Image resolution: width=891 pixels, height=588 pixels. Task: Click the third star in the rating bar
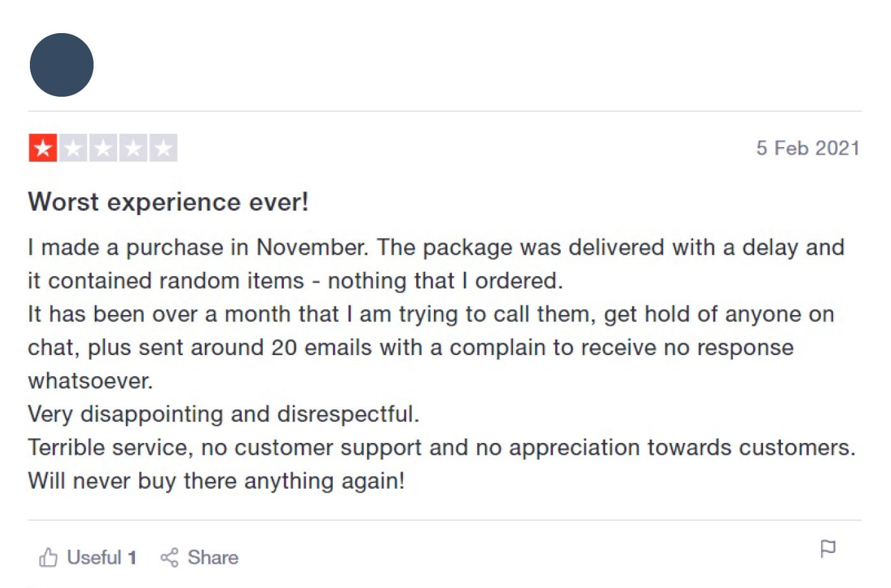point(103,148)
